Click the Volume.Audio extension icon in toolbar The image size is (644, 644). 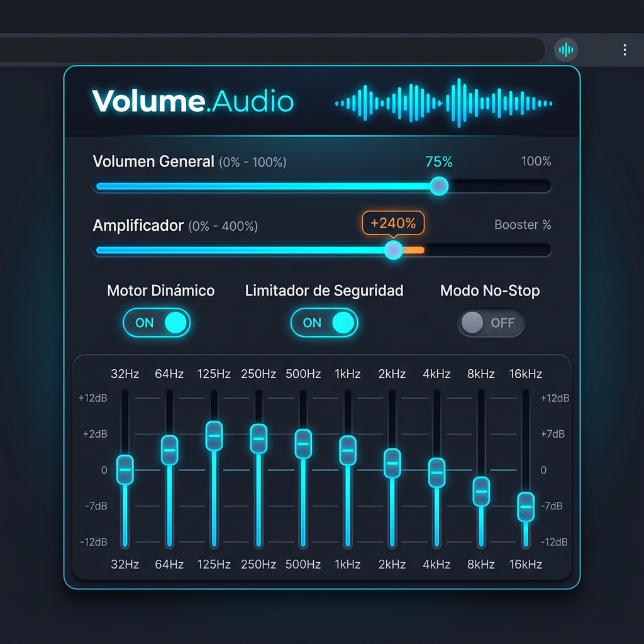(x=565, y=50)
